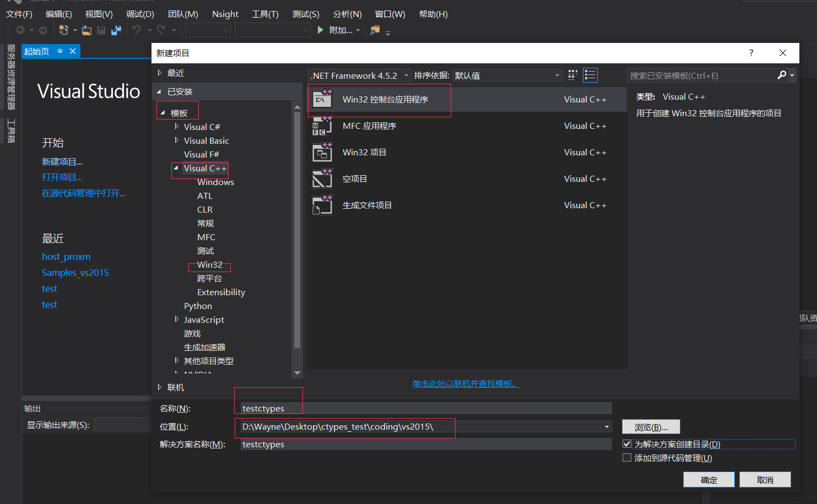Click the navigate backward toolbar icon
Viewport: 817px width, 504px height.
[20, 30]
